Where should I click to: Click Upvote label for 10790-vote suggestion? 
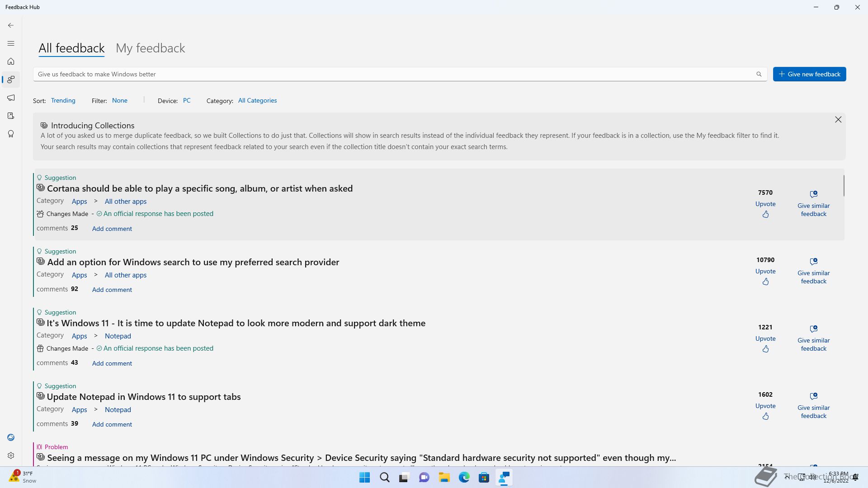click(x=765, y=271)
